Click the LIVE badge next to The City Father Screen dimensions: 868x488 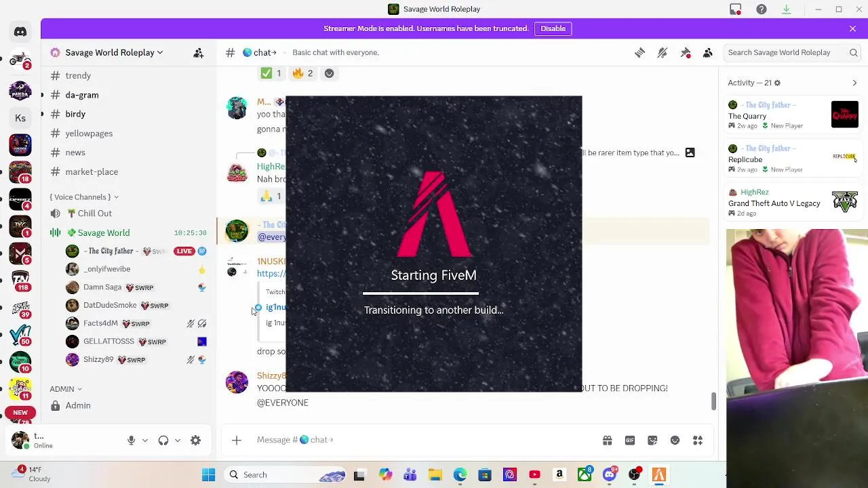pyautogui.click(x=184, y=251)
